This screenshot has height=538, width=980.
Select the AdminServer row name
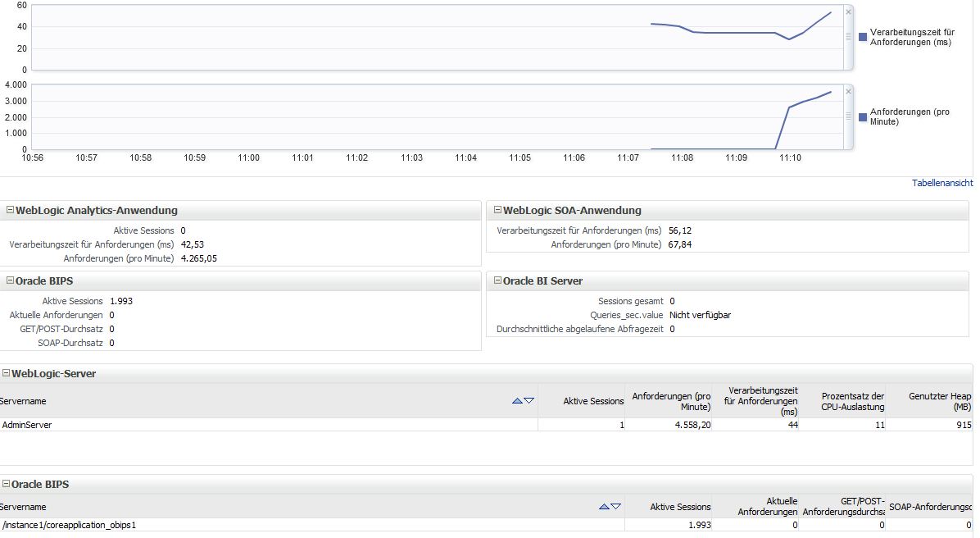tap(27, 425)
